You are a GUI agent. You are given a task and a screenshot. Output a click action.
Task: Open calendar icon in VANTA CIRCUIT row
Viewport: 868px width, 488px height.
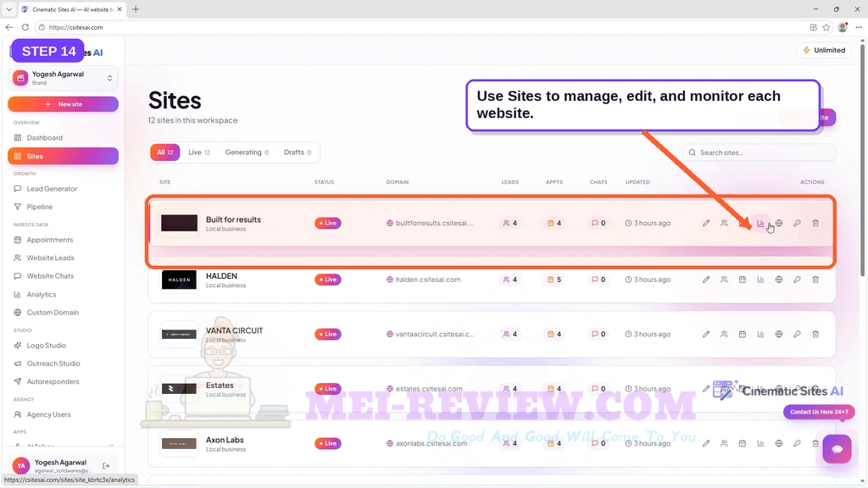point(743,334)
